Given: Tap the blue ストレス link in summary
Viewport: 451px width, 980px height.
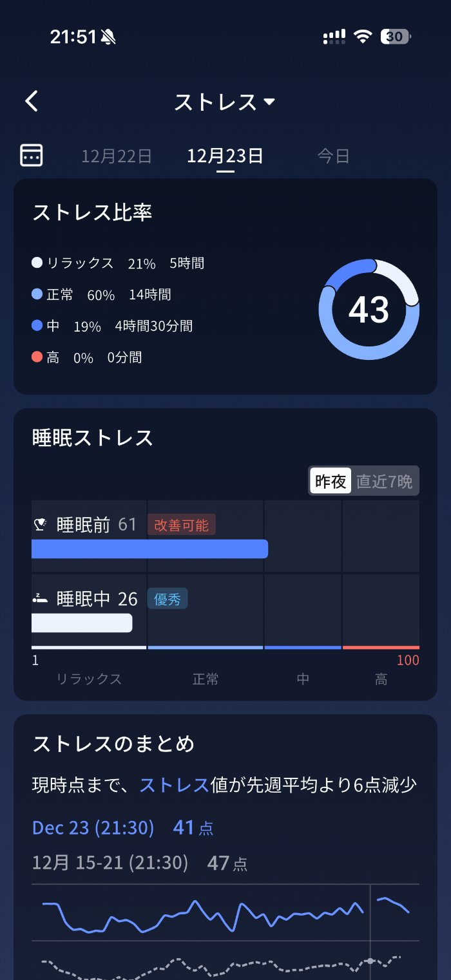Looking at the screenshot, I should click(x=174, y=785).
